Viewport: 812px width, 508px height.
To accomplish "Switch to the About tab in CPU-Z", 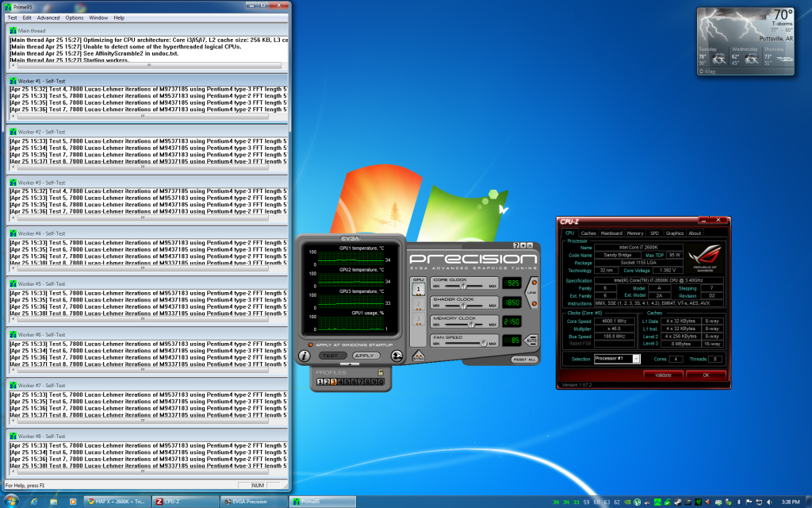I will [695, 233].
